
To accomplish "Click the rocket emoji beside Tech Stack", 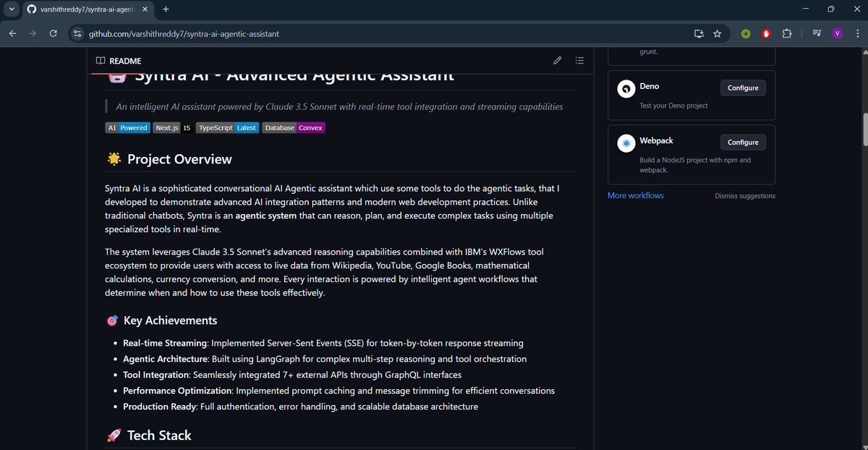I will (114, 436).
